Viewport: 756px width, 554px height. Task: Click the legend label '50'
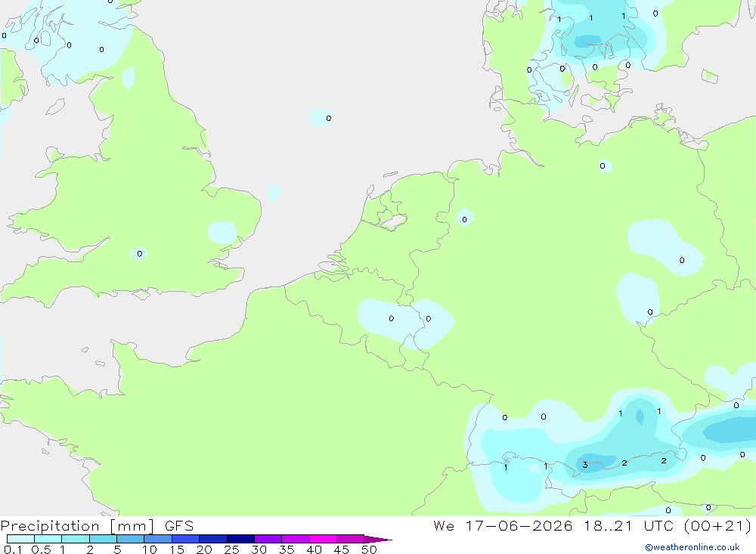[x=370, y=549]
